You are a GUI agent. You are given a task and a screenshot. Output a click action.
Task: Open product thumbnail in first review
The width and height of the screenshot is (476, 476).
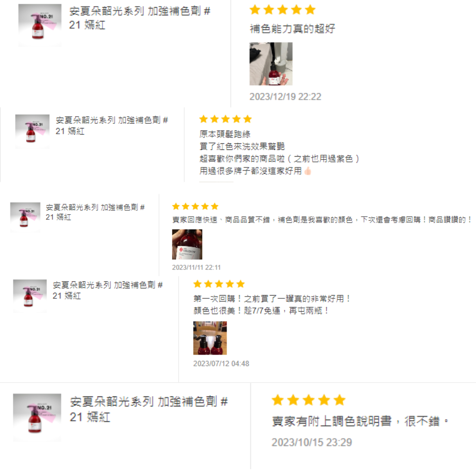40,25
